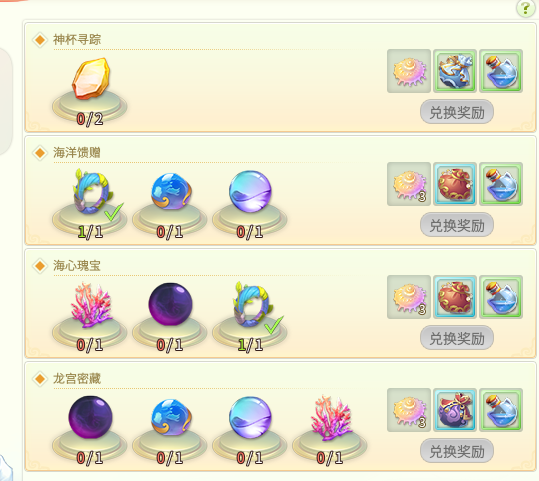Click the purple pouch reward in 龙宫密藏

pyautogui.click(x=455, y=410)
